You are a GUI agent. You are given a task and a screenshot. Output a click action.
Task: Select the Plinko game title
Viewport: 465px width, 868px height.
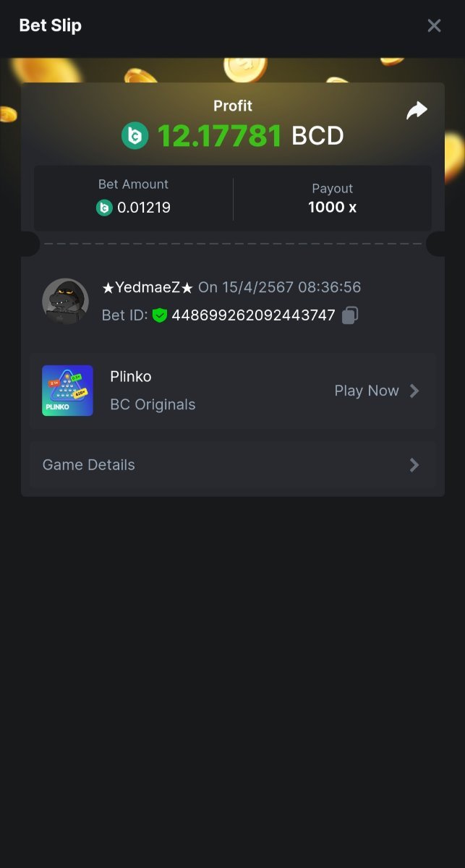coord(131,376)
